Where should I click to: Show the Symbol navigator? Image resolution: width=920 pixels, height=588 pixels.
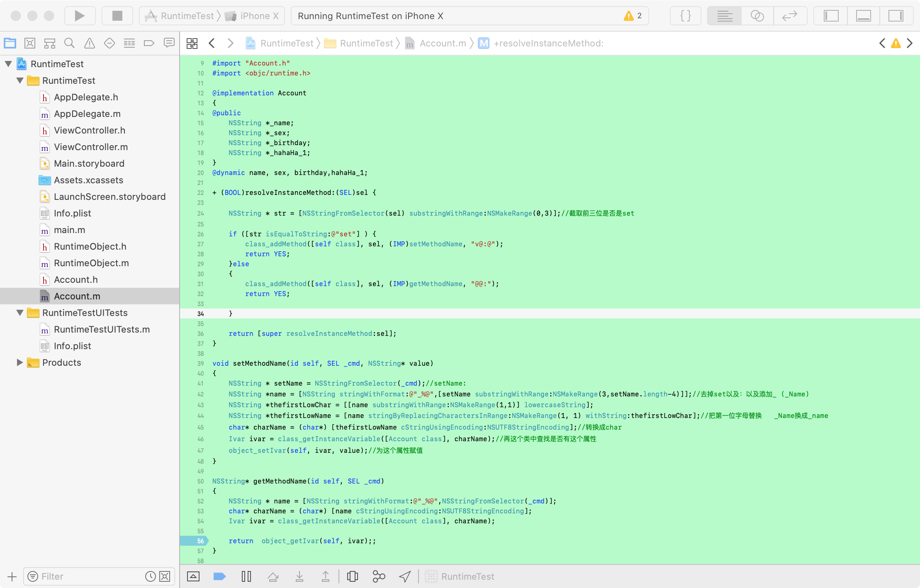[50, 43]
